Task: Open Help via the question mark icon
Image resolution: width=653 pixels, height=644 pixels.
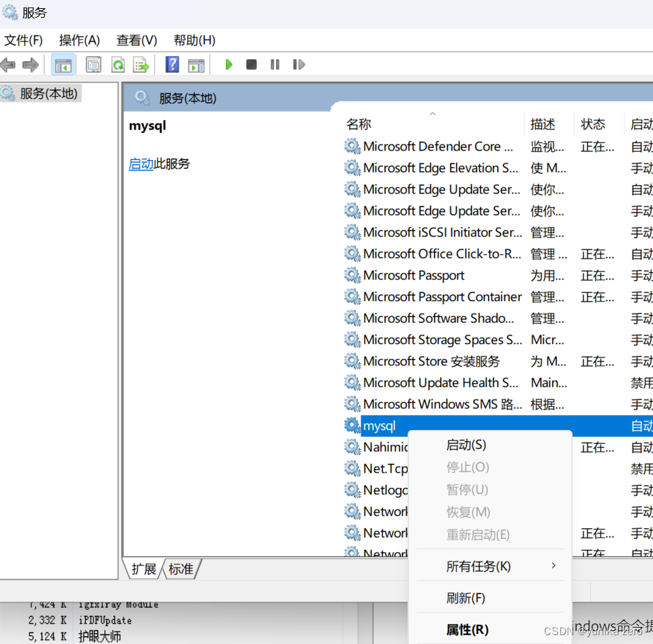Action: click(x=172, y=65)
